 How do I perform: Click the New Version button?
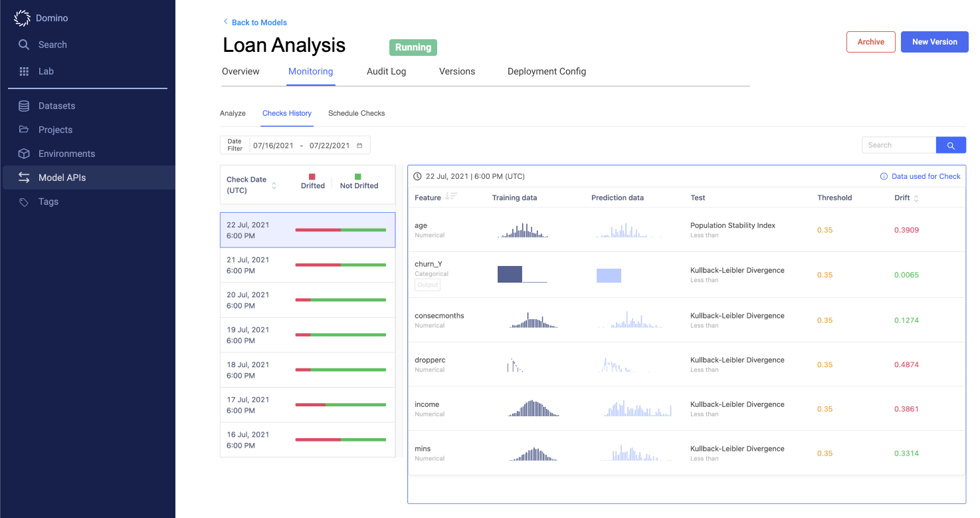pyautogui.click(x=934, y=41)
